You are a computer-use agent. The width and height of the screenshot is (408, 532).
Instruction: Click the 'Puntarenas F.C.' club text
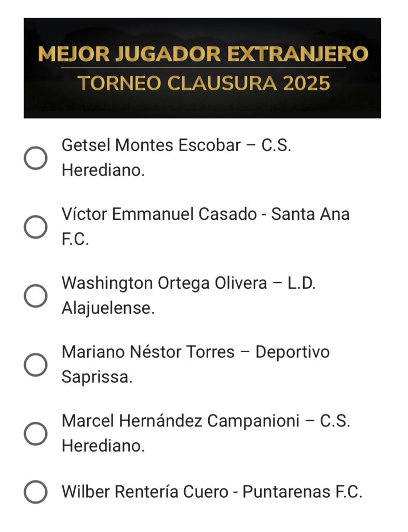click(302, 491)
